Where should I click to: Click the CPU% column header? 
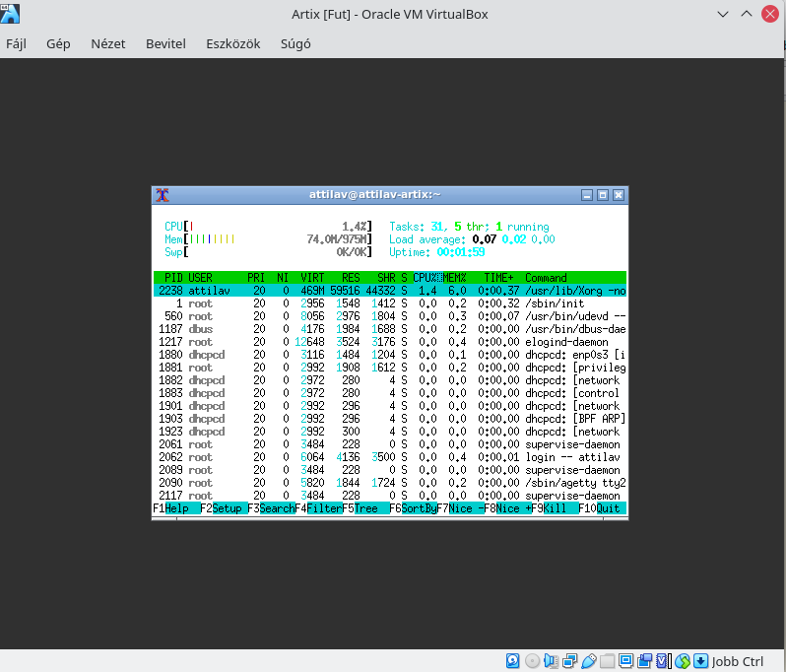[x=427, y=278]
